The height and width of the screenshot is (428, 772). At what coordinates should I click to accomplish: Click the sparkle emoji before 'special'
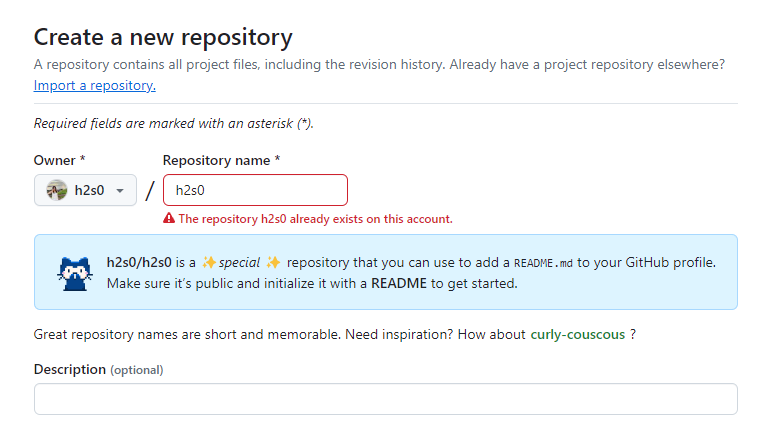pos(209,263)
